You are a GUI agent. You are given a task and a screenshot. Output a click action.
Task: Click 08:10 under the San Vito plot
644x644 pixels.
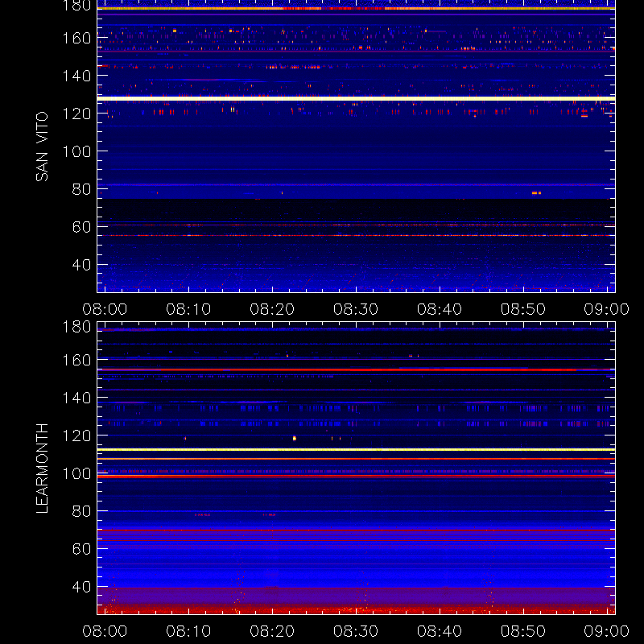tap(188, 309)
